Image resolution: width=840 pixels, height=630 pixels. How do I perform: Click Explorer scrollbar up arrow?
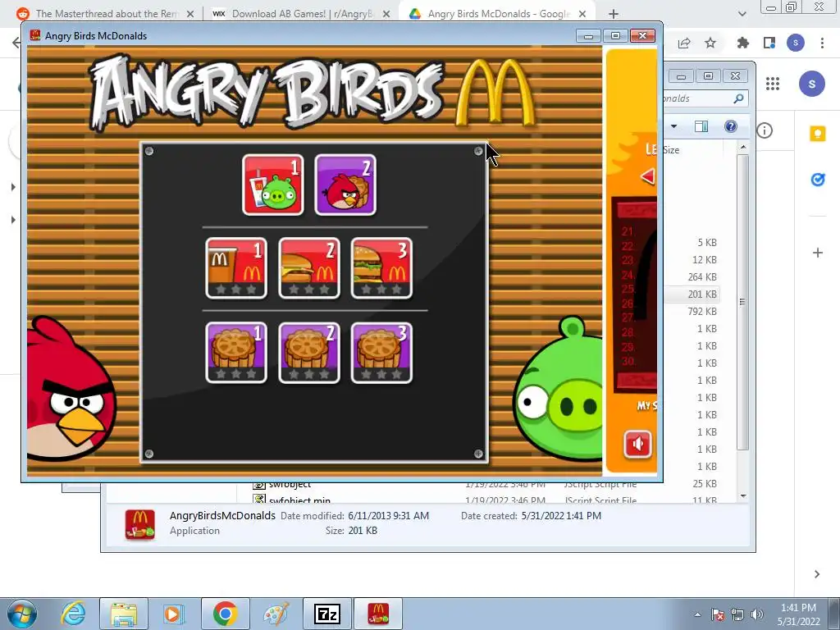tap(743, 147)
